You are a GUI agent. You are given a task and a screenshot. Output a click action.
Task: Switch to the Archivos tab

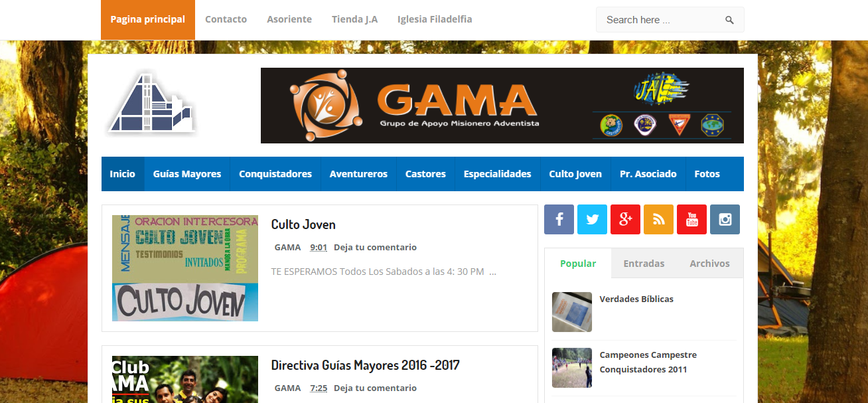(709, 264)
